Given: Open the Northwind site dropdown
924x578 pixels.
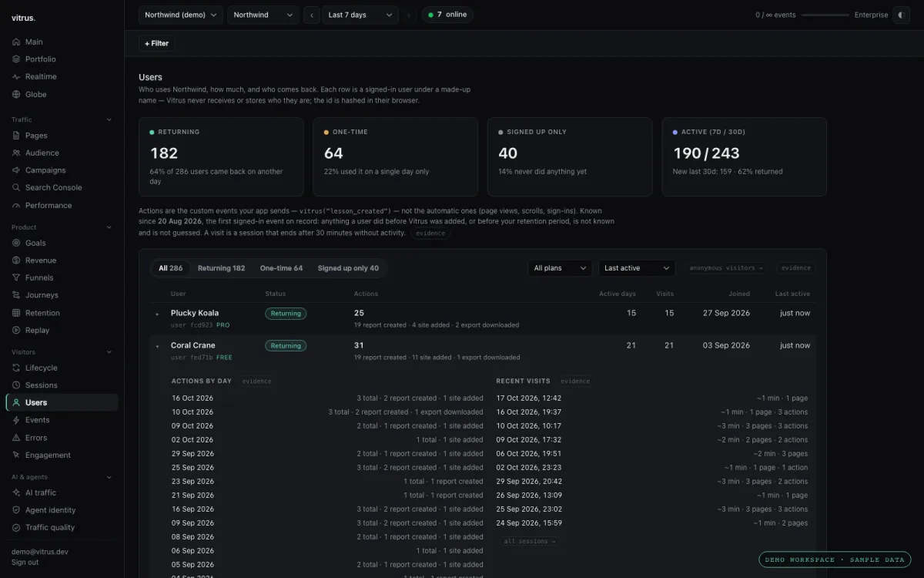Looking at the screenshot, I should pos(263,15).
